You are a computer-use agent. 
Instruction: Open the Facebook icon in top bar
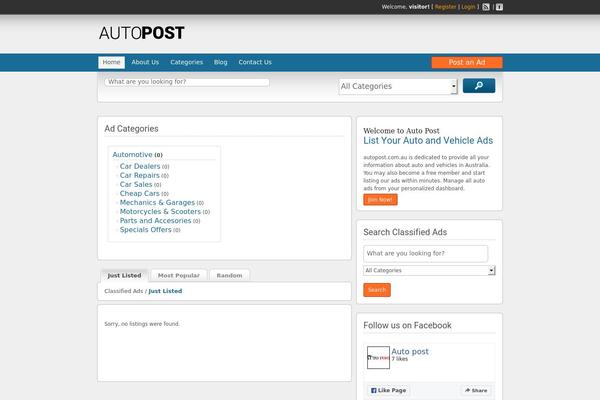click(x=499, y=7)
